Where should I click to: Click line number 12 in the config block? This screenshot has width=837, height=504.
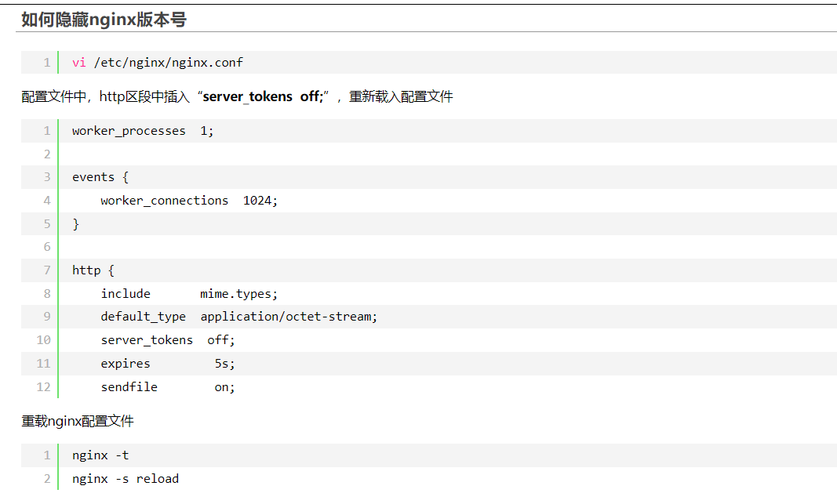click(x=43, y=387)
